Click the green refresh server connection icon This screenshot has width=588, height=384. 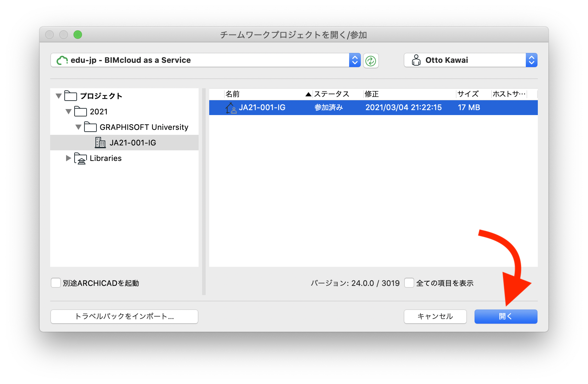click(x=371, y=61)
